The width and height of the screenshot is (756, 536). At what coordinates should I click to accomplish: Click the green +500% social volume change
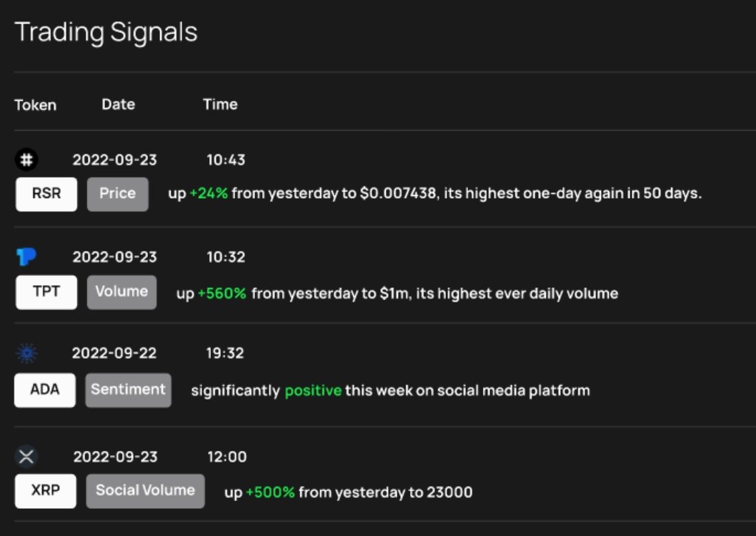coord(271,492)
